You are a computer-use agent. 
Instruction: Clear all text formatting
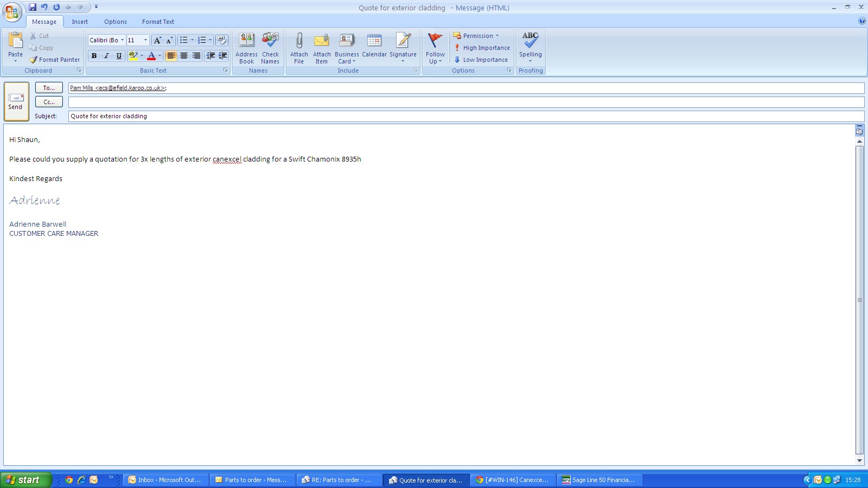(221, 40)
